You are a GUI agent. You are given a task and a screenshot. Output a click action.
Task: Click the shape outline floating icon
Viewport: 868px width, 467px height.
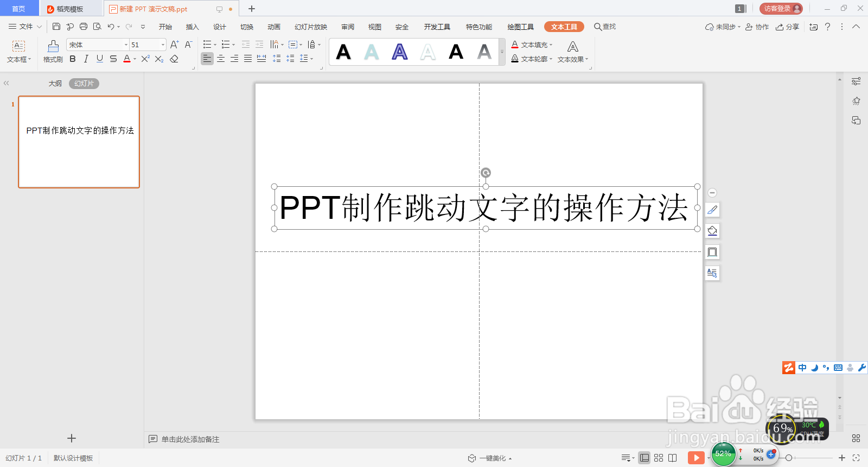tap(712, 252)
